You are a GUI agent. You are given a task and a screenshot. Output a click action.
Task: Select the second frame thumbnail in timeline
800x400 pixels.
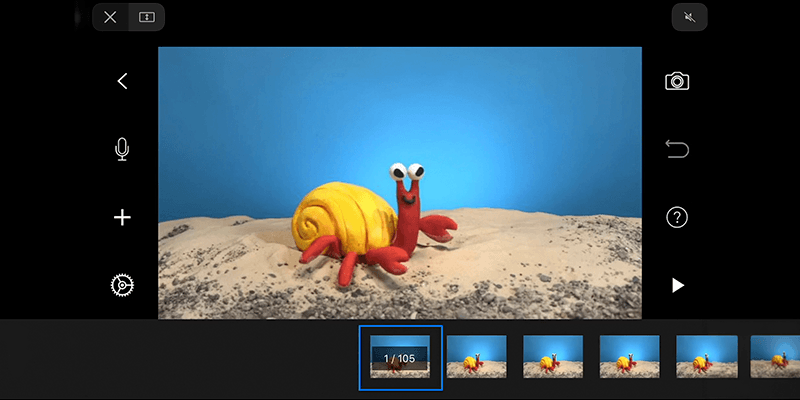pyautogui.click(x=477, y=357)
